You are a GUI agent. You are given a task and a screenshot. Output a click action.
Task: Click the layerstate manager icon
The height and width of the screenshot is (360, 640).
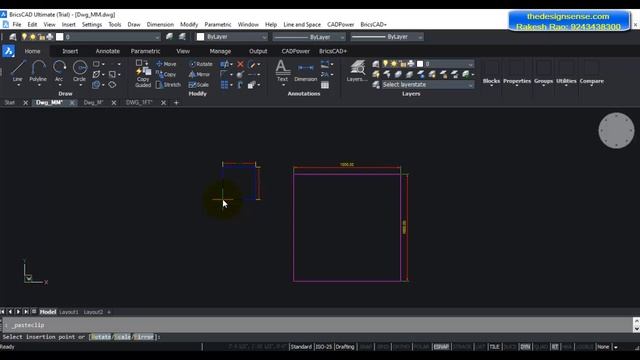(376, 84)
